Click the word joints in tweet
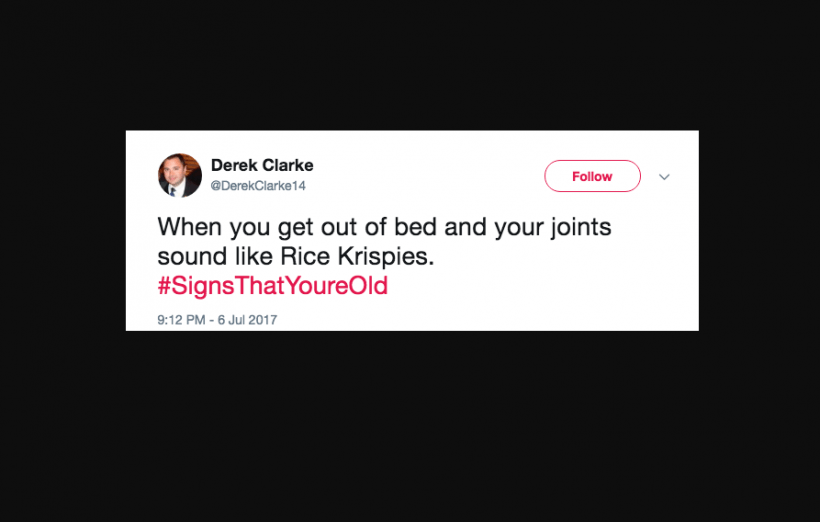This screenshot has height=522, width=820. click(580, 228)
